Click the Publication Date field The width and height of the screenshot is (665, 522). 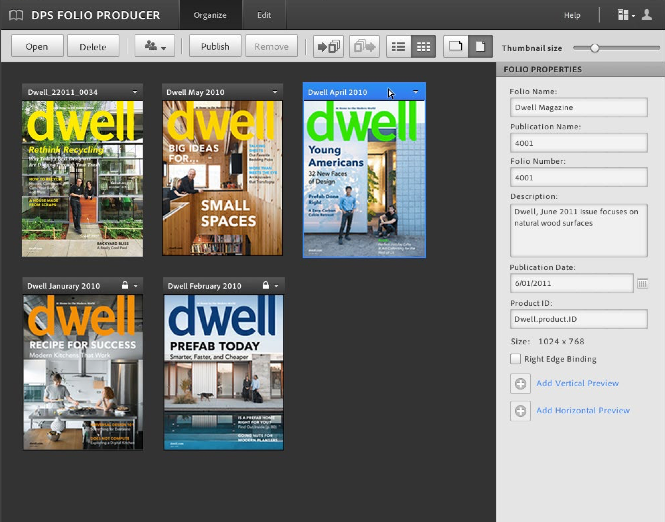[572, 283]
